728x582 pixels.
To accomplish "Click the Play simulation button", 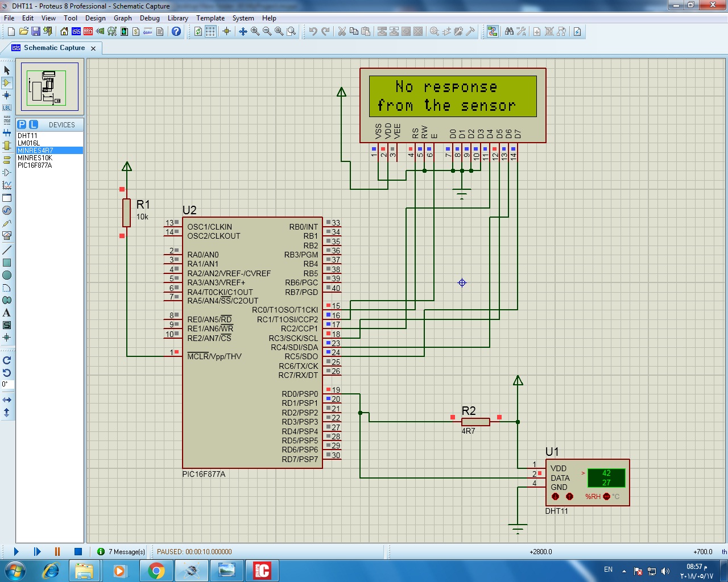I will point(16,551).
